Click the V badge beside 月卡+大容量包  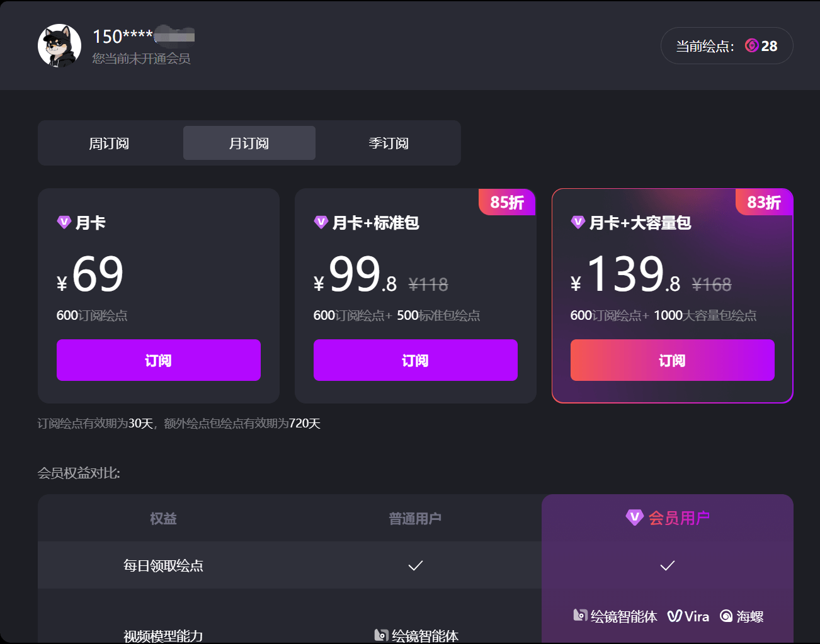click(577, 223)
